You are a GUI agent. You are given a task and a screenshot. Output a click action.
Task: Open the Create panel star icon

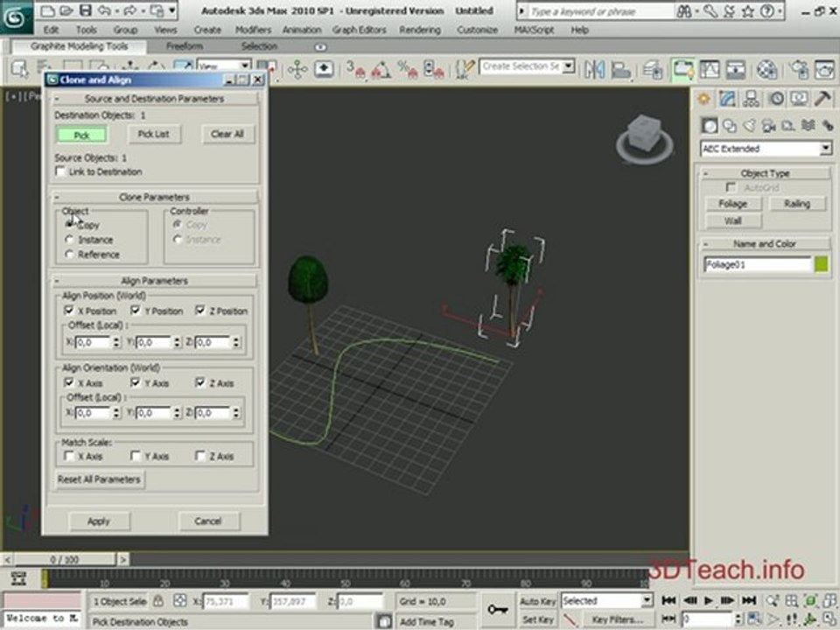pos(703,99)
